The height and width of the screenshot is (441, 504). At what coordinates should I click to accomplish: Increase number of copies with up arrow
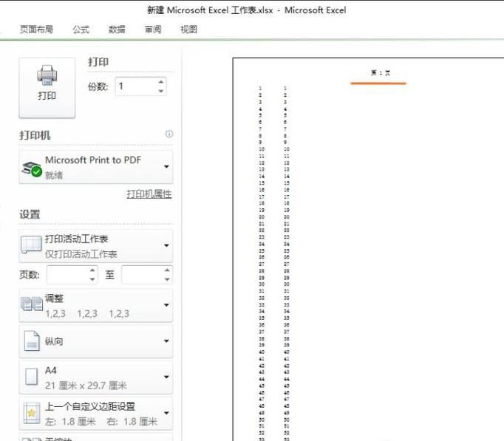coord(161,82)
